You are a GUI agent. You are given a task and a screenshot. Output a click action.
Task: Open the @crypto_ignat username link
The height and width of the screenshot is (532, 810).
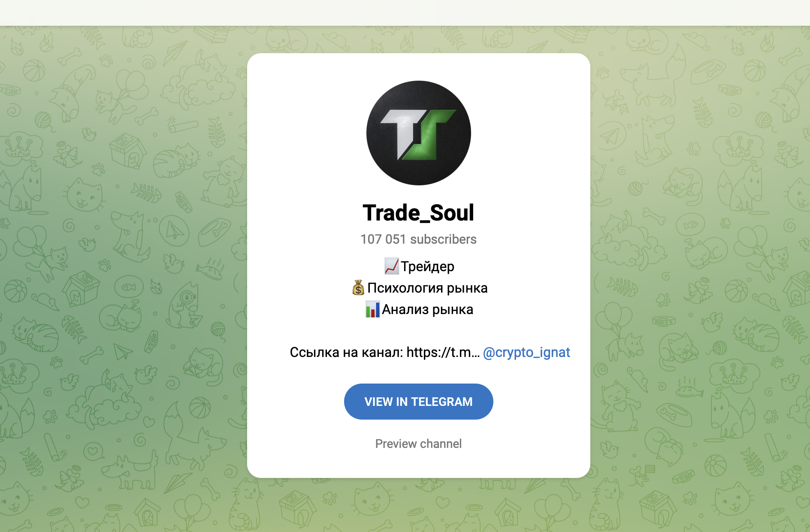(526, 352)
